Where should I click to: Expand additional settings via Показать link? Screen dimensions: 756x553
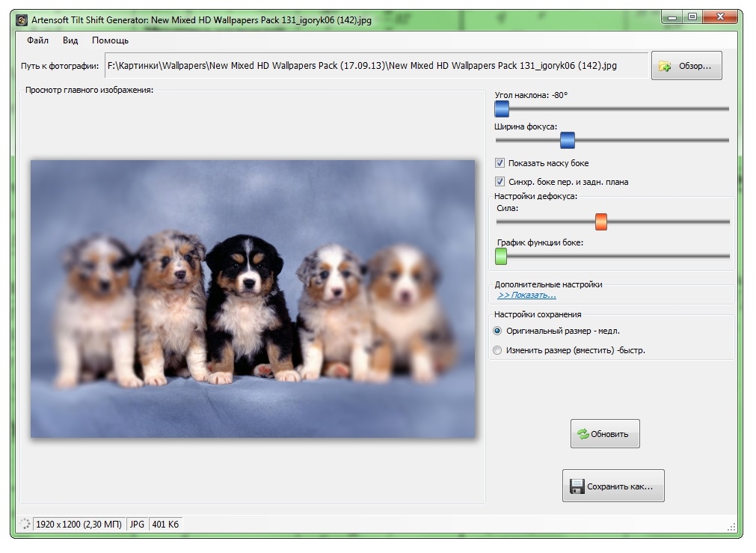click(x=526, y=296)
